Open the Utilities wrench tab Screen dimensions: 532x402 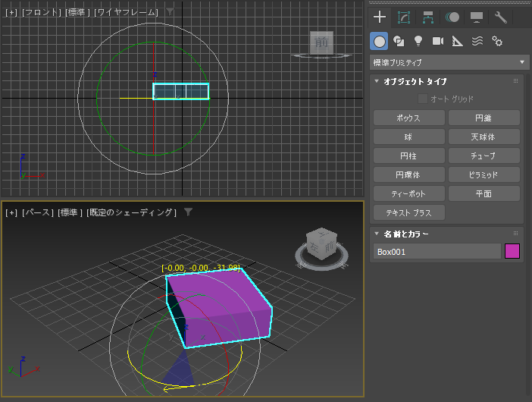[x=501, y=17]
